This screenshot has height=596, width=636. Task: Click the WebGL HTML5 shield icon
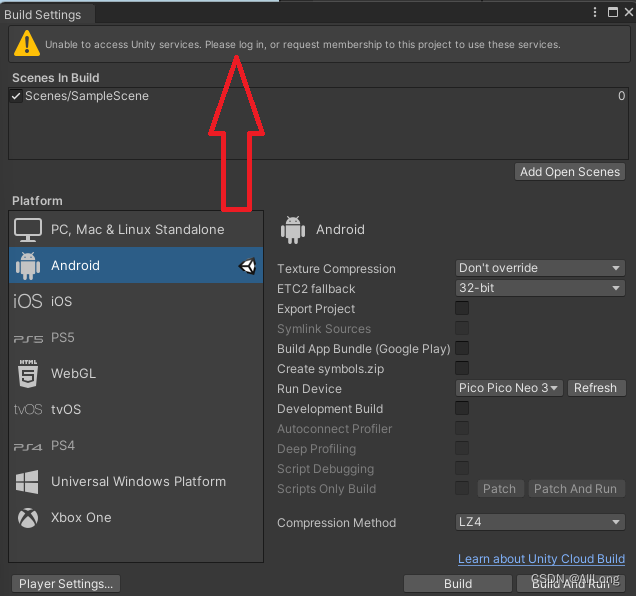coord(28,374)
